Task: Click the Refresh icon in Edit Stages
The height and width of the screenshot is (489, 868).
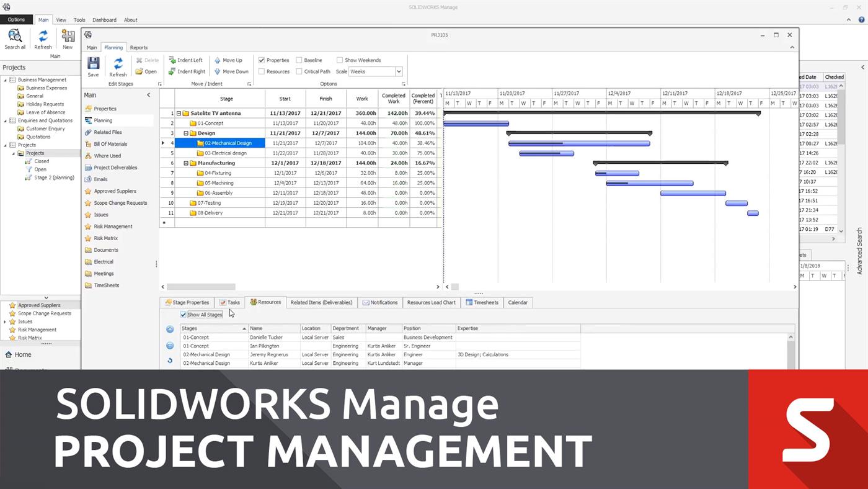Action: [118, 64]
